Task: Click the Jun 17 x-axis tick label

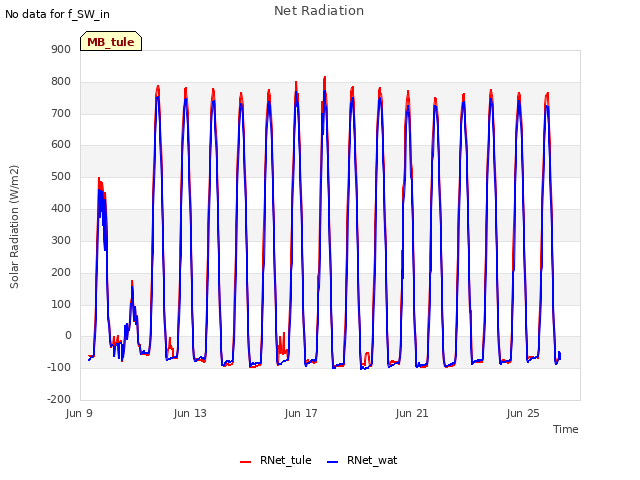Action: pyautogui.click(x=301, y=413)
